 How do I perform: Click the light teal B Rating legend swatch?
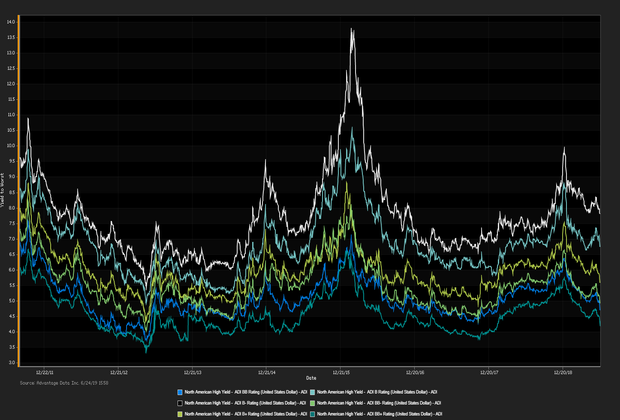[x=312, y=392]
